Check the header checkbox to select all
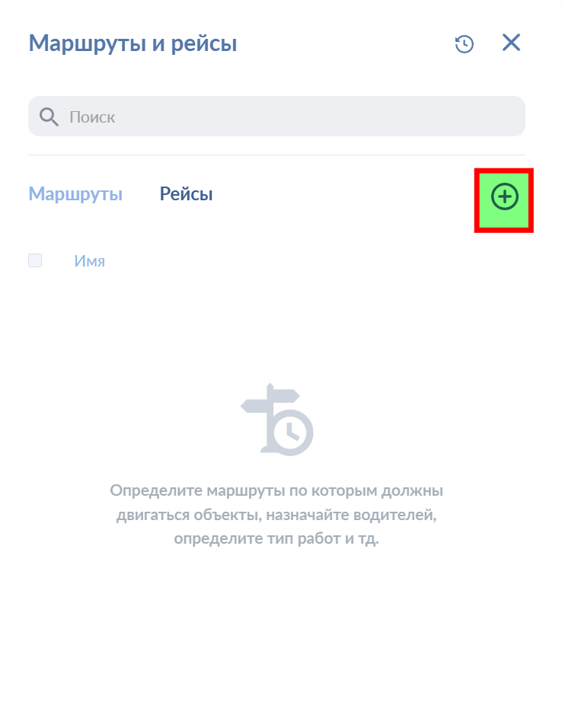Viewport: 562px width, 728px height. tap(35, 260)
